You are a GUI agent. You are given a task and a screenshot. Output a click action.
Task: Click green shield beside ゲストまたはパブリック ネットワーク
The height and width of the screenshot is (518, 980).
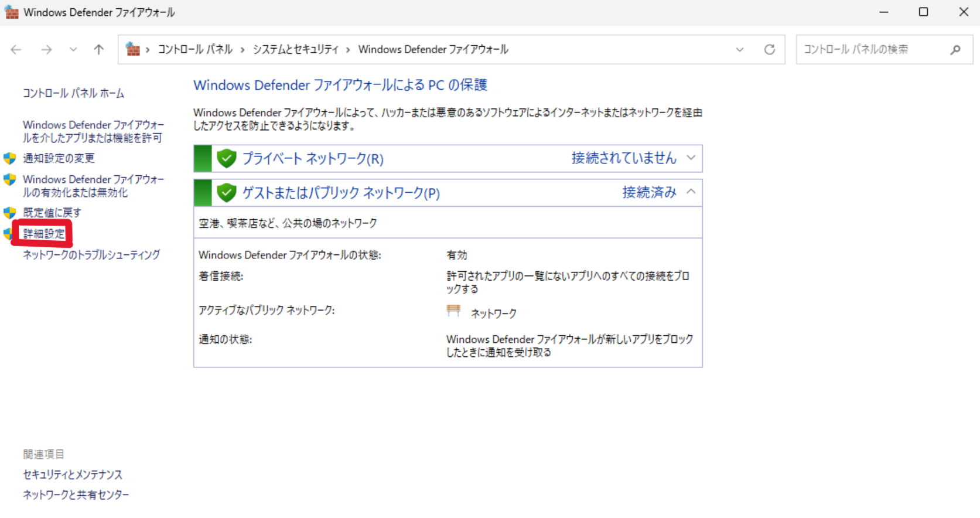(226, 192)
